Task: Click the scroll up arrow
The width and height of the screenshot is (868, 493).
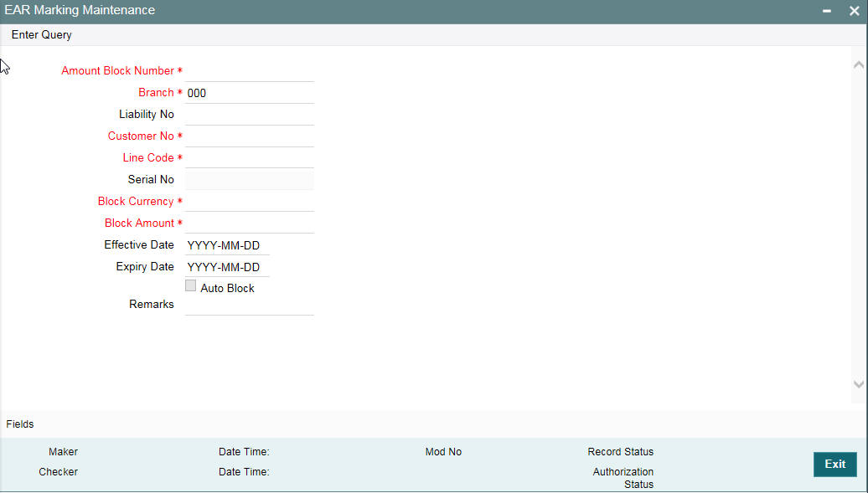Action: pyautogui.click(x=859, y=65)
